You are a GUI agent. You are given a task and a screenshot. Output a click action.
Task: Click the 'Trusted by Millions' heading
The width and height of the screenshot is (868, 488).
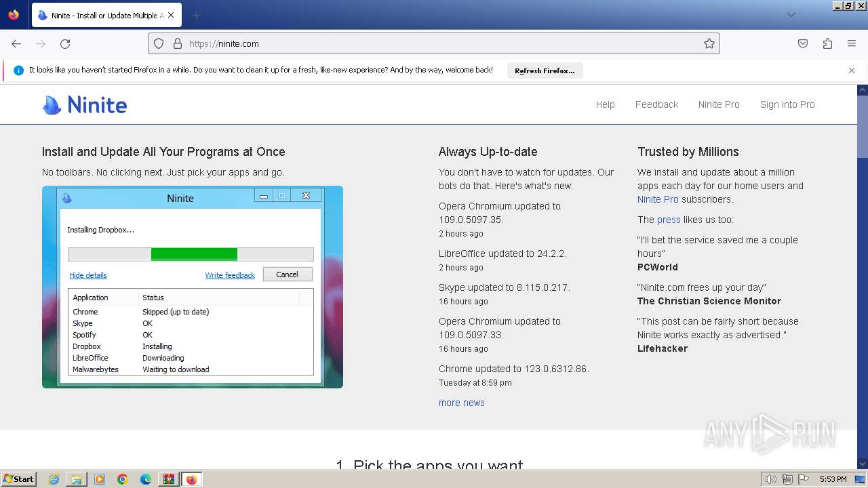click(x=688, y=152)
